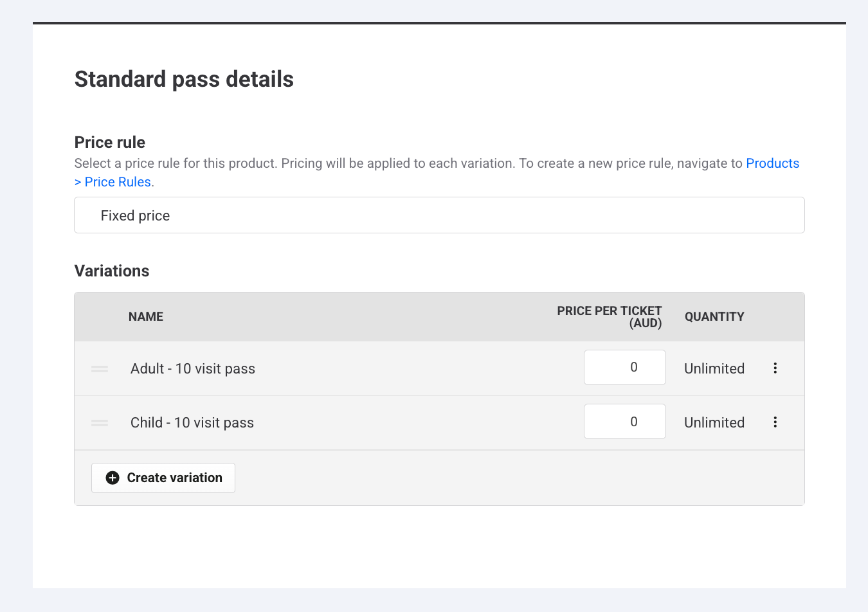Open the Adult pass three-dot options menu
Image resolution: width=868 pixels, height=612 pixels.
tap(775, 368)
